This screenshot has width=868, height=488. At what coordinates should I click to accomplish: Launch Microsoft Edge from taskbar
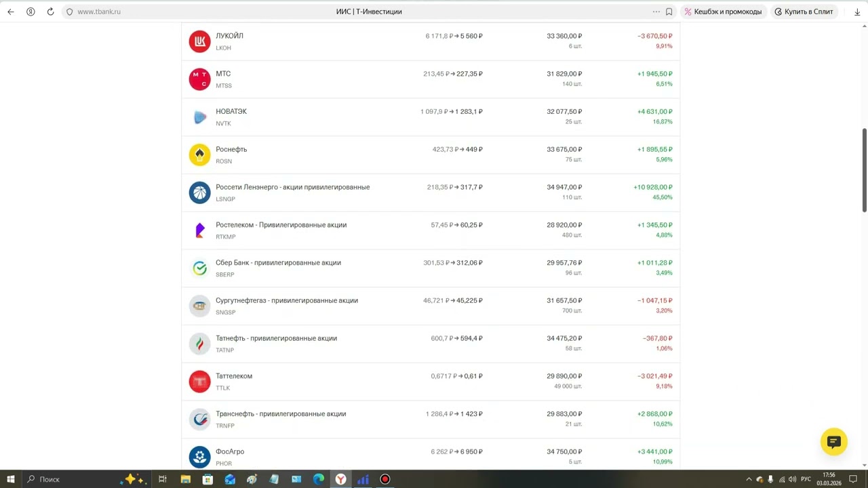tap(319, 479)
